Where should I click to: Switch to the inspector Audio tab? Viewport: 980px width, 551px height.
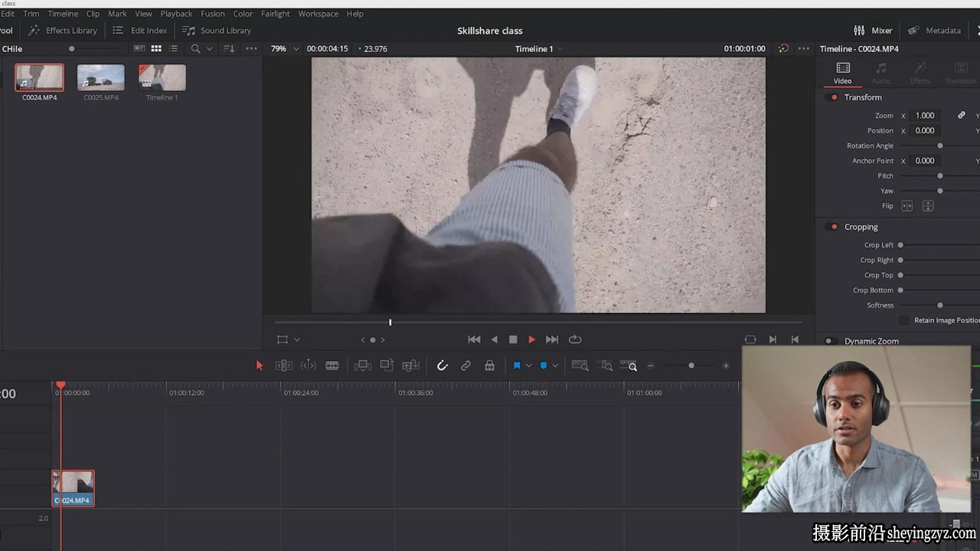pyautogui.click(x=881, y=73)
